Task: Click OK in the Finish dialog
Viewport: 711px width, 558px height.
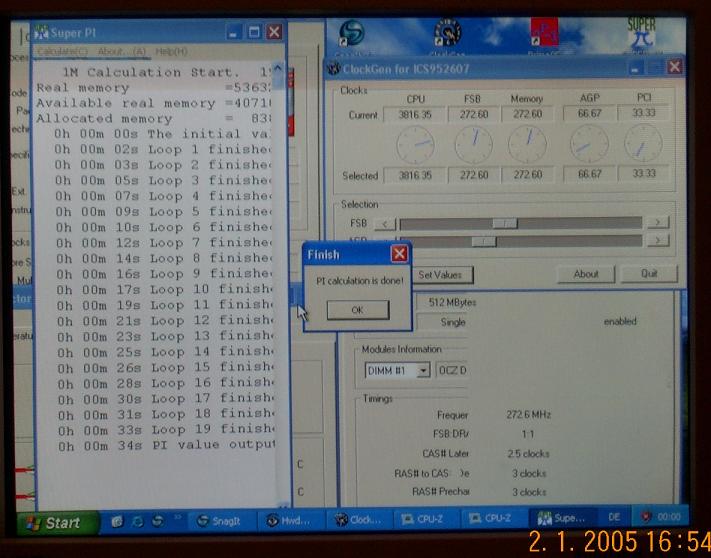Action: click(358, 310)
